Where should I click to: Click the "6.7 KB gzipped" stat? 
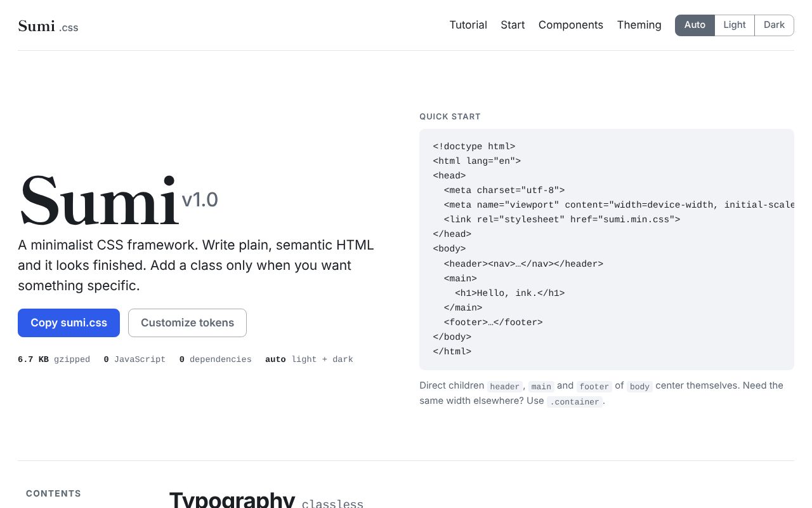point(54,359)
